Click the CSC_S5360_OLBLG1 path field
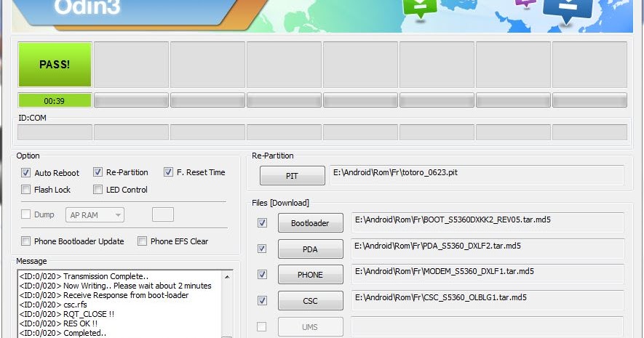The image size is (644, 338). click(488, 300)
